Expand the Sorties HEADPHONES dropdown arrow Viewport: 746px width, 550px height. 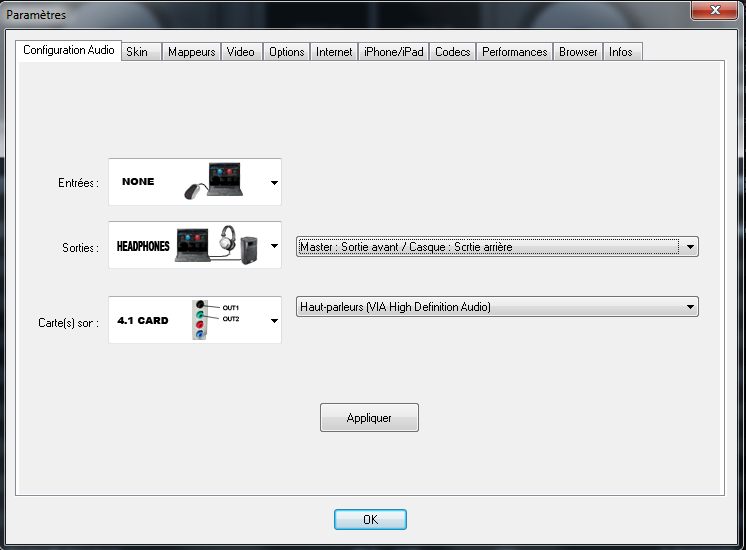(x=274, y=246)
